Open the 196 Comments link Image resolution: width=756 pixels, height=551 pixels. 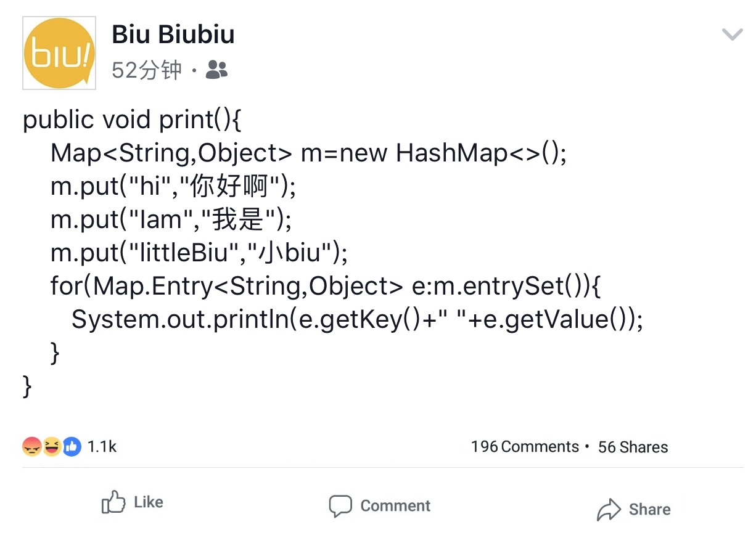(x=525, y=447)
